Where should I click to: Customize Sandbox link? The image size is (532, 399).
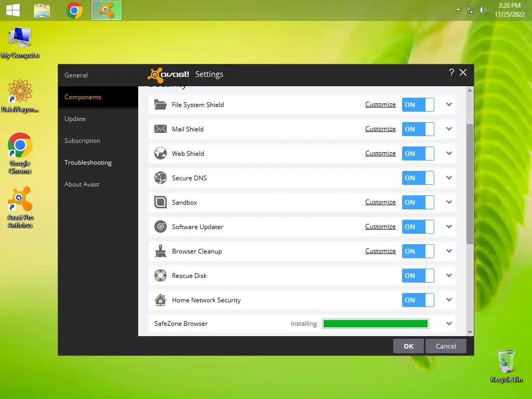click(x=380, y=202)
